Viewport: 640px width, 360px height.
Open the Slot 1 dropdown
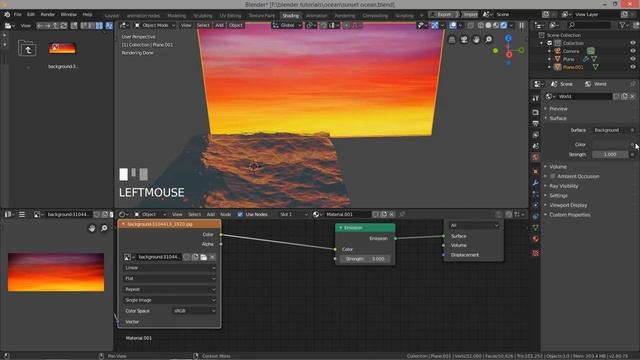(x=293, y=214)
